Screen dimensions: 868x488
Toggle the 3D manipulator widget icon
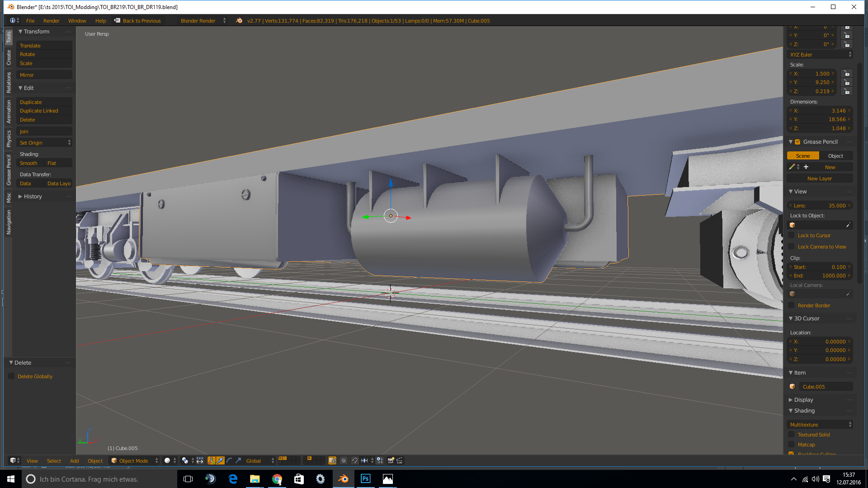click(211, 460)
